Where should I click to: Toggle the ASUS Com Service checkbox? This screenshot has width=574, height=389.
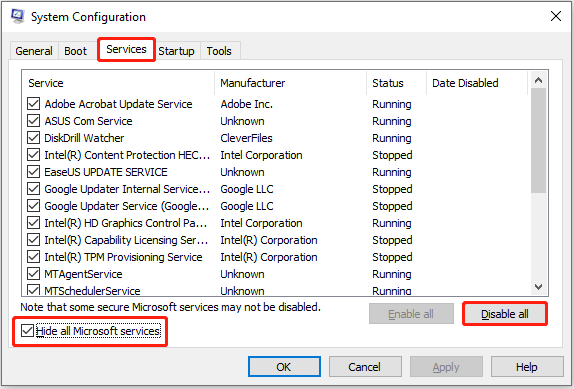33,121
